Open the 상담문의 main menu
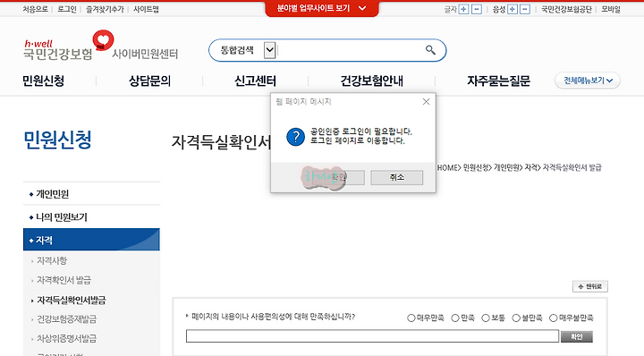 pyautogui.click(x=149, y=81)
